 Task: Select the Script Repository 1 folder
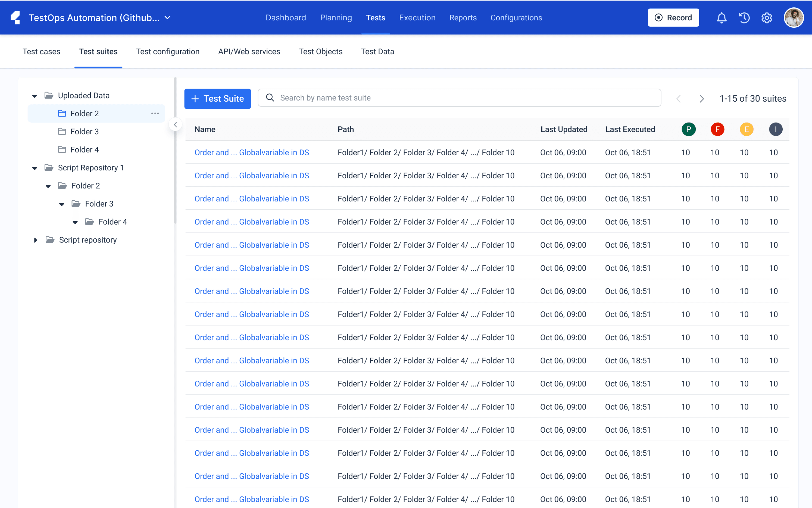tap(91, 168)
